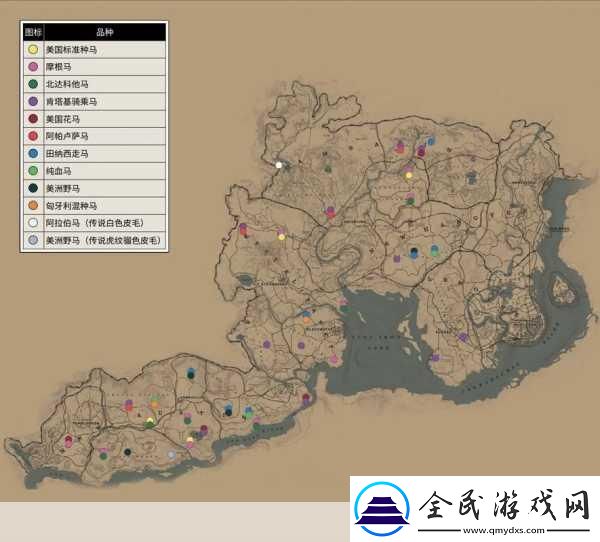Click the lavender legendary 美洲野马 legend dot
Viewport: 600px width, 542px height.
pos(33,240)
